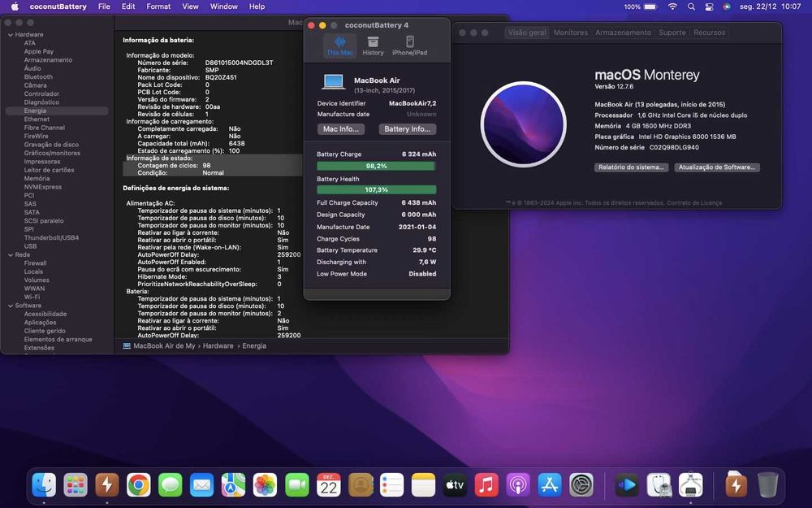Open History in coconutBattery toolbar
The image size is (812, 508).
tap(373, 46)
